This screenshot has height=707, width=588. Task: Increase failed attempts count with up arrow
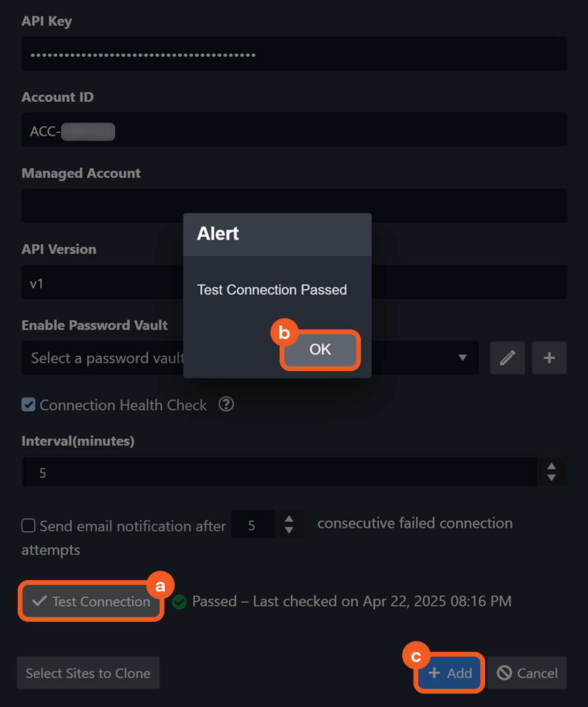tap(289, 519)
